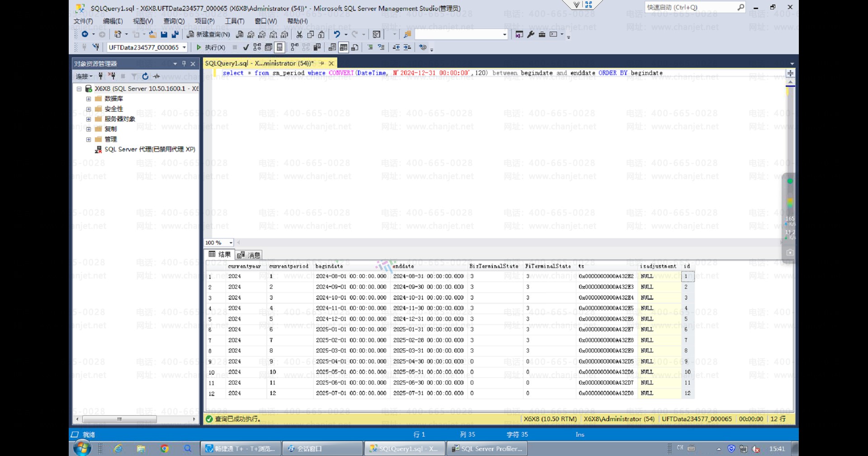Screen dimensions: 868x456
Task: Expand the 数据库 folder node
Action: click(x=89, y=99)
